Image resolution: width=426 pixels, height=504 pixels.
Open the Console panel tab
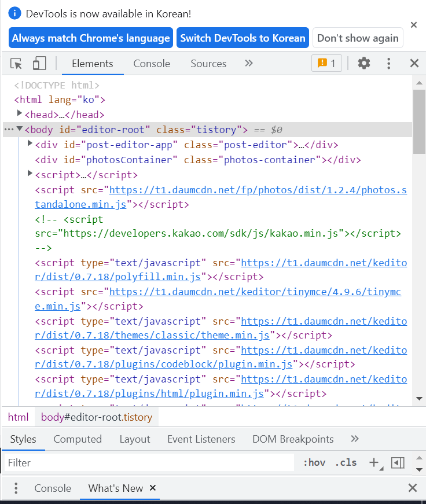(x=152, y=63)
